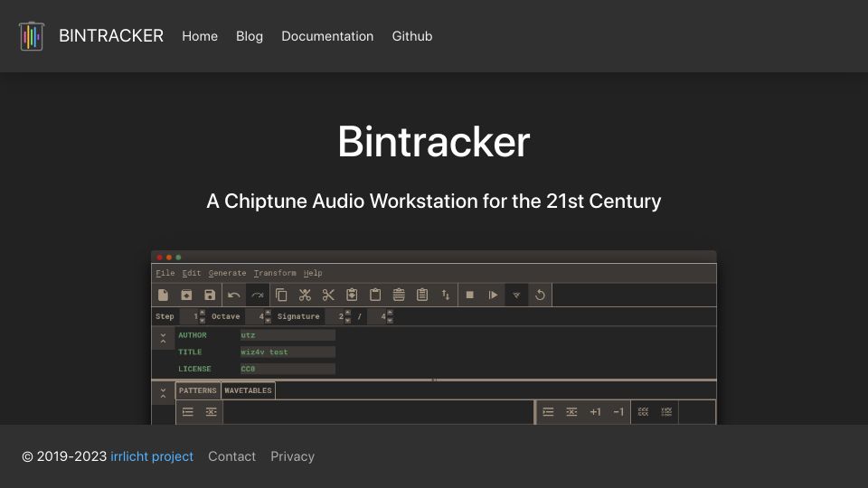
Task: Open the Transform menu
Action: (275, 273)
